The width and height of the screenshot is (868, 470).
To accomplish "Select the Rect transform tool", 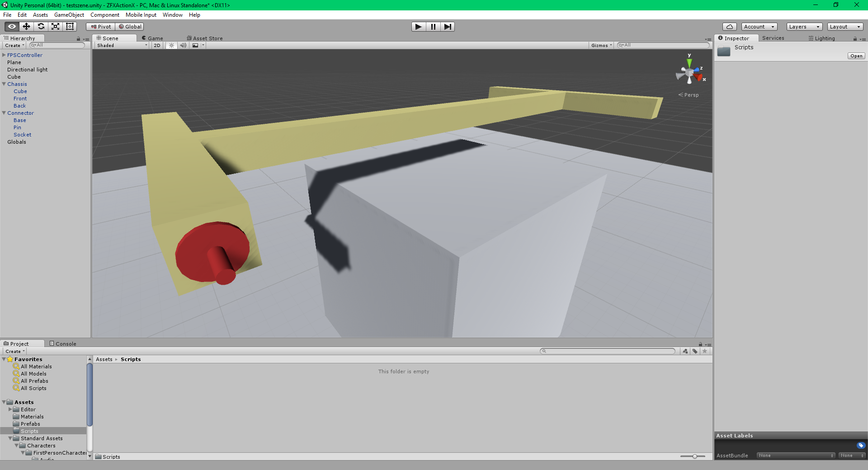I will coord(70,27).
